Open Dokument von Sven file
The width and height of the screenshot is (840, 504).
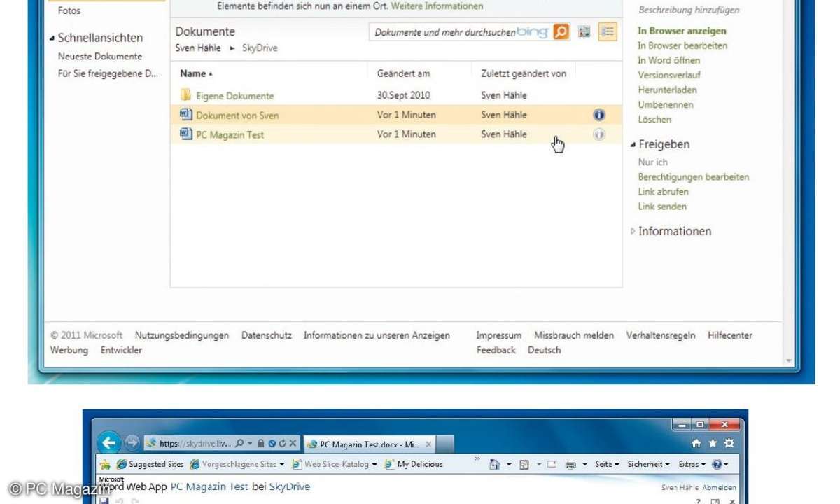237,115
